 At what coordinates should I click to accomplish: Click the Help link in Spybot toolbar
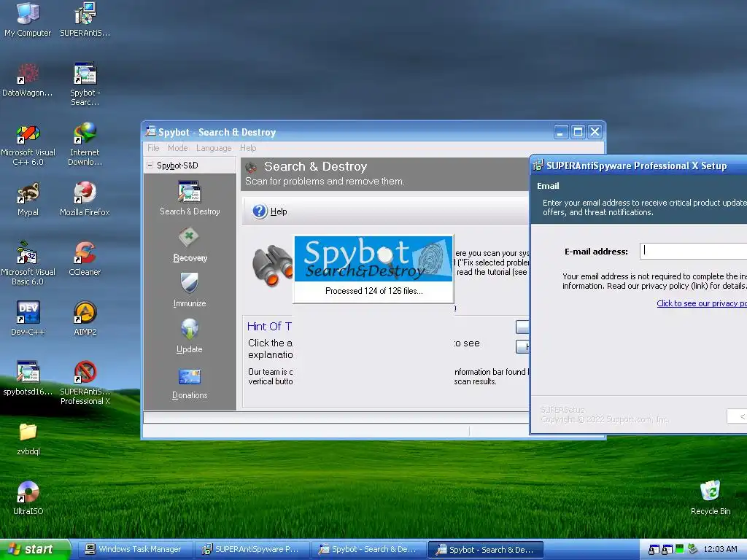279,211
